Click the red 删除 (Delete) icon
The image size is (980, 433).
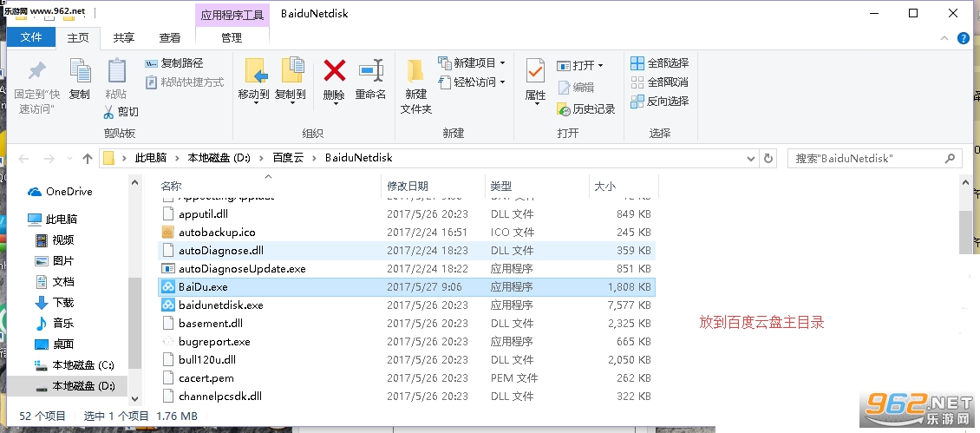click(x=335, y=70)
